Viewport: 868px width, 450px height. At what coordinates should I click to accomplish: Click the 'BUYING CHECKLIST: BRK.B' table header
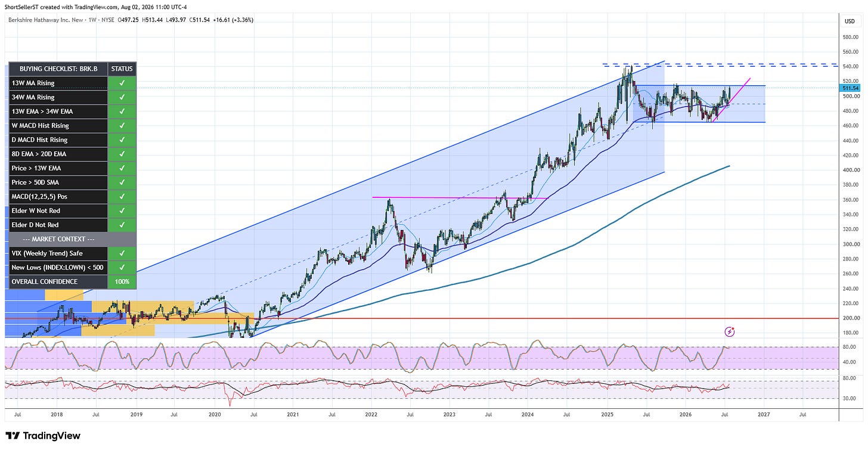coord(57,69)
